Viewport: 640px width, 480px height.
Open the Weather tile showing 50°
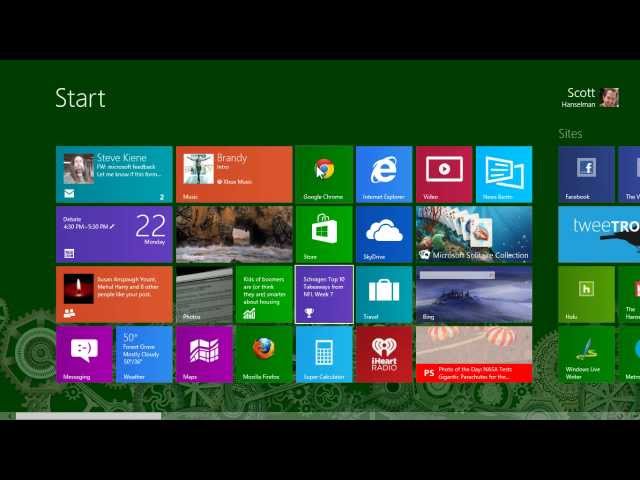144,354
